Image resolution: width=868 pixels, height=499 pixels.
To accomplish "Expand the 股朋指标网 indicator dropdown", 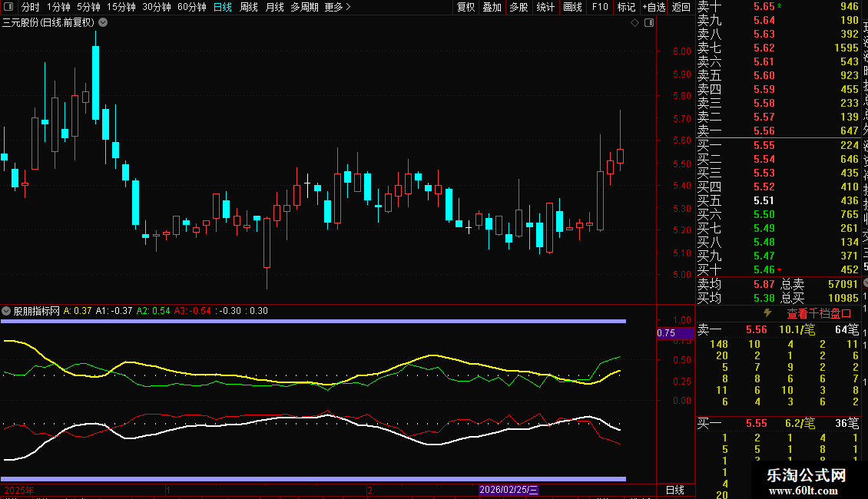I will (7, 311).
